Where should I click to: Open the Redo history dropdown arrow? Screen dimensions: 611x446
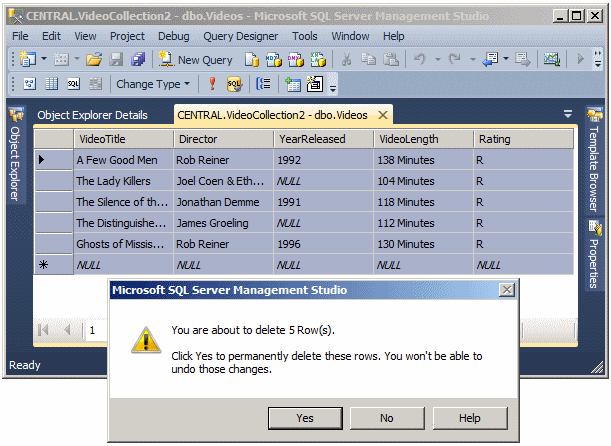[x=473, y=59]
